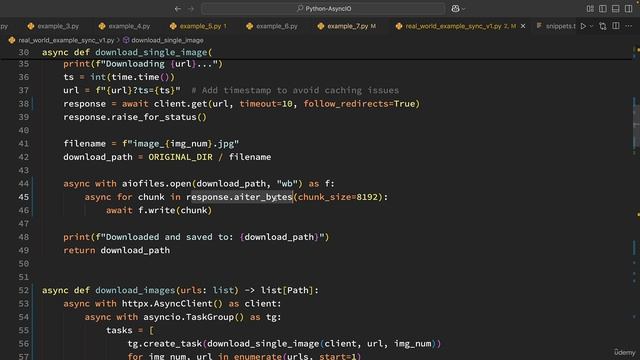Click the Python-AsyncIO command center search box
640x360 pixels.
coord(323,9)
